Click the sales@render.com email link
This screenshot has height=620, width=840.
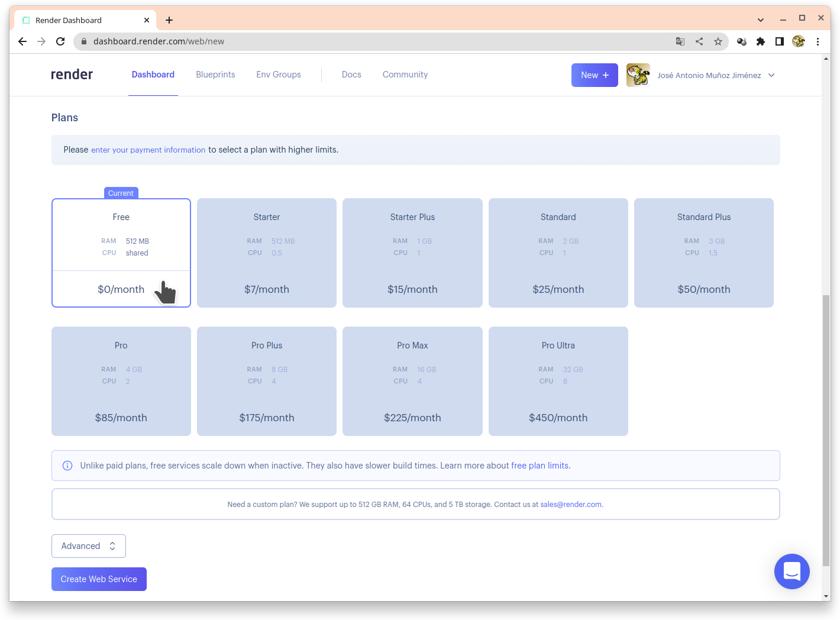571,505
